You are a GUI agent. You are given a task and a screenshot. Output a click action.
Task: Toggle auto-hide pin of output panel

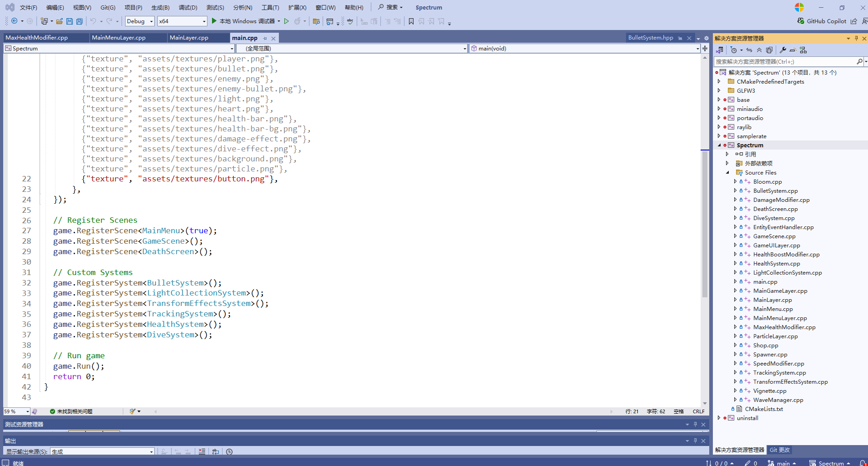(x=695, y=441)
